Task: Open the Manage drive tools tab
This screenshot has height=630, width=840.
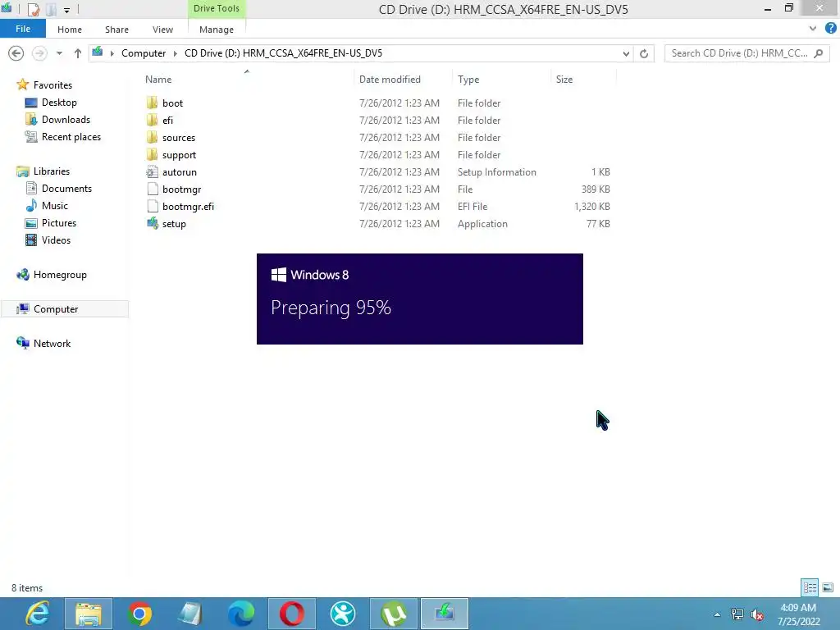Action: pyautogui.click(x=217, y=30)
